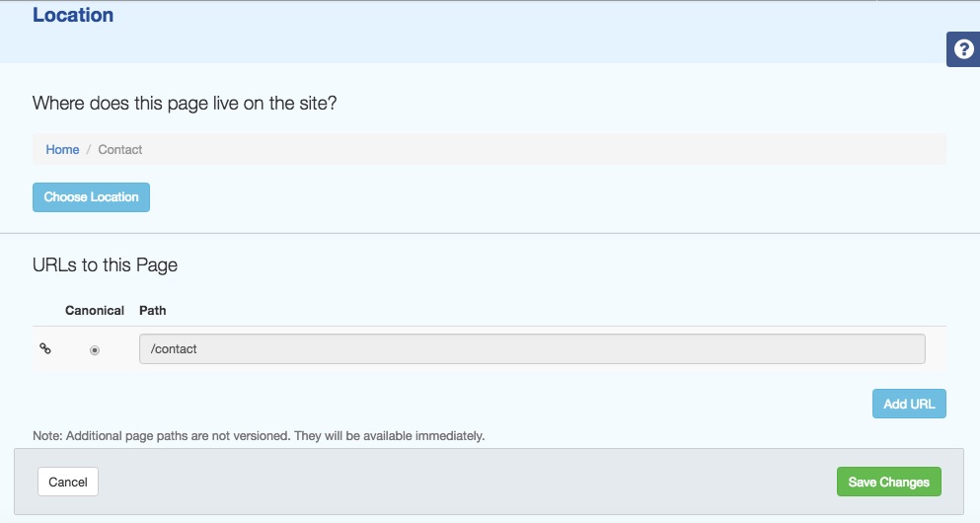The width and height of the screenshot is (980, 523).
Task: Click the slash separator in the breadcrumb
Action: 89,149
